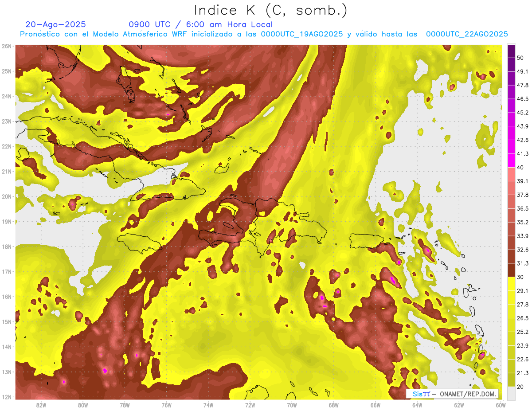The height and width of the screenshot is (411, 532).
Task: Click the color bar value "33.9"
Action: (x=523, y=236)
